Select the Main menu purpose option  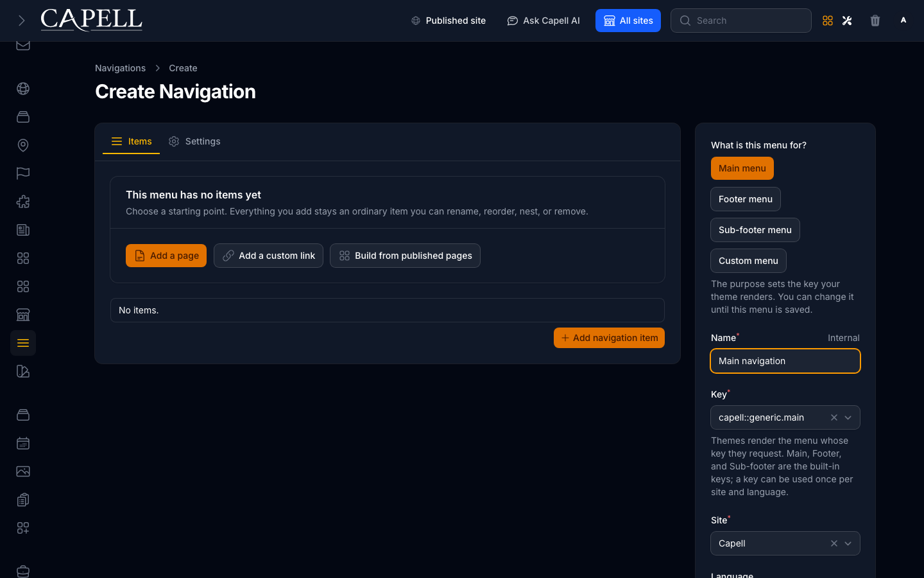pyautogui.click(x=742, y=168)
